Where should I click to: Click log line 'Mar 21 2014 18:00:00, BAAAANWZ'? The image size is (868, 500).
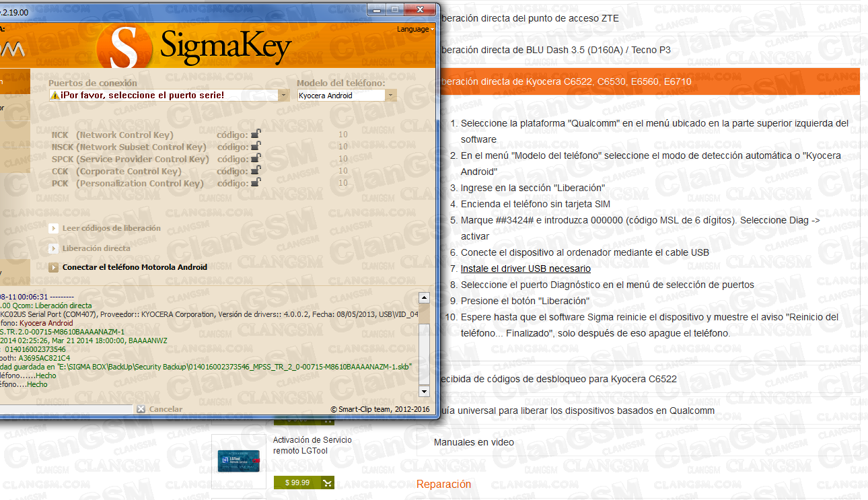tap(83, 341)
